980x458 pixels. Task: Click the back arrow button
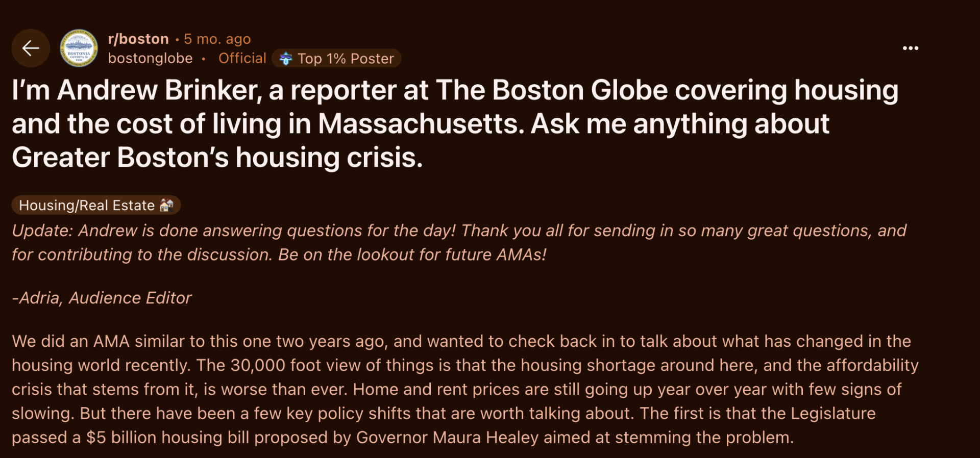[x=31, y=48]
